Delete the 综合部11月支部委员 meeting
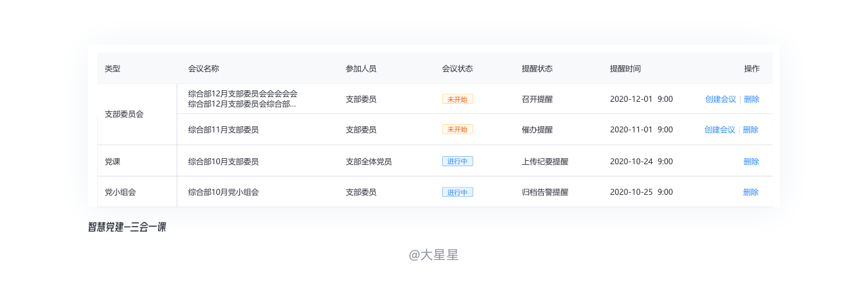The height and width of the screenshot is (283, 868). point(751,130)
